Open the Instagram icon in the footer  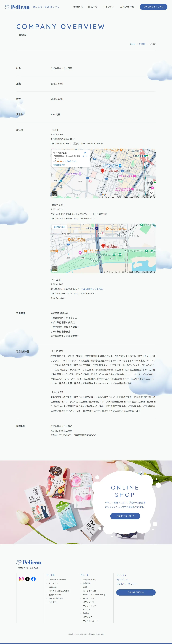[x=21, y=579]
